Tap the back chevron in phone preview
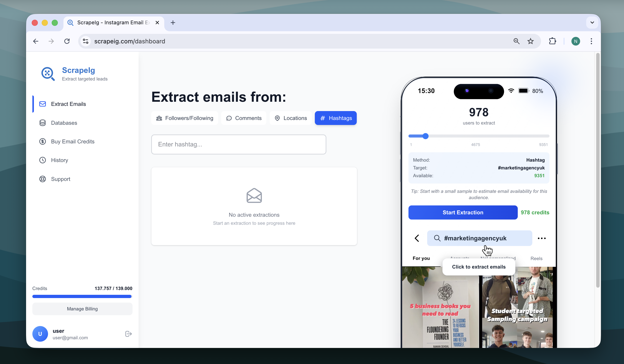Viewport: 624px width, 364px height. click(x=417, y=238)
